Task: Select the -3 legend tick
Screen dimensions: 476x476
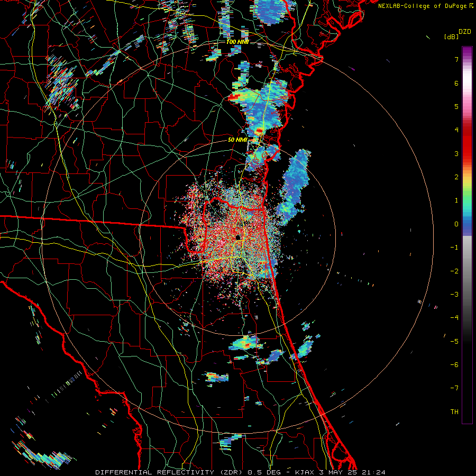Action: (454, 295)
